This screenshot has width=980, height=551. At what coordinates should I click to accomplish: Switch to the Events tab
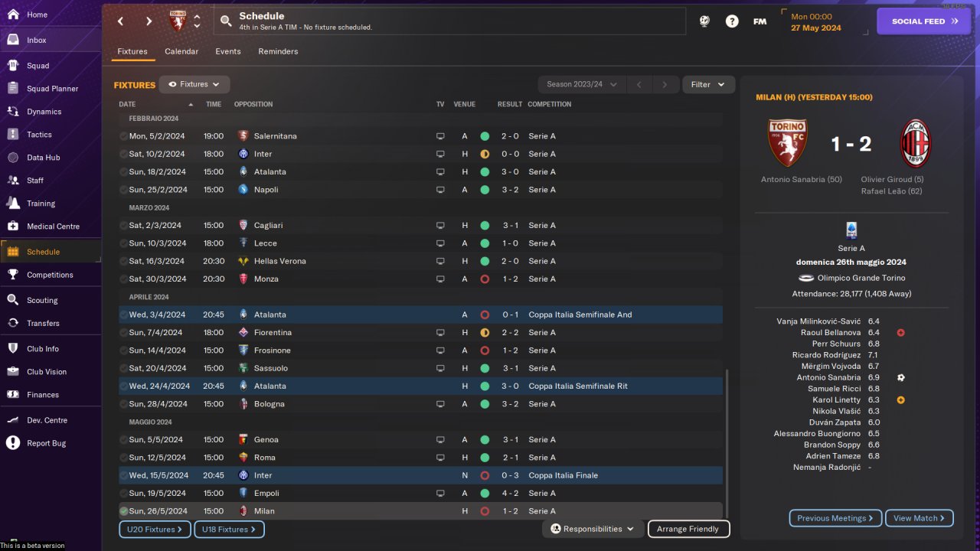click(228, 51)
